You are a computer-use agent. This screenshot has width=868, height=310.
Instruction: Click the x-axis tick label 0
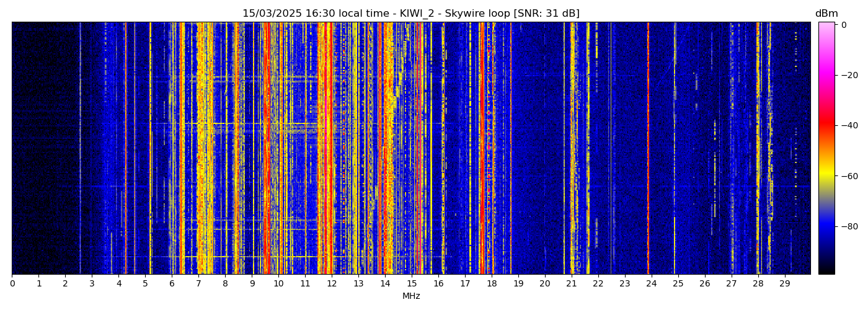(x=12, y=284)
